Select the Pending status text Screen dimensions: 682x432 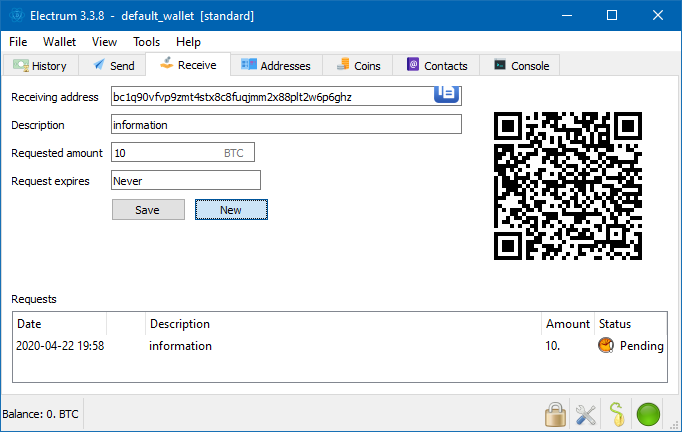(642, 346)
